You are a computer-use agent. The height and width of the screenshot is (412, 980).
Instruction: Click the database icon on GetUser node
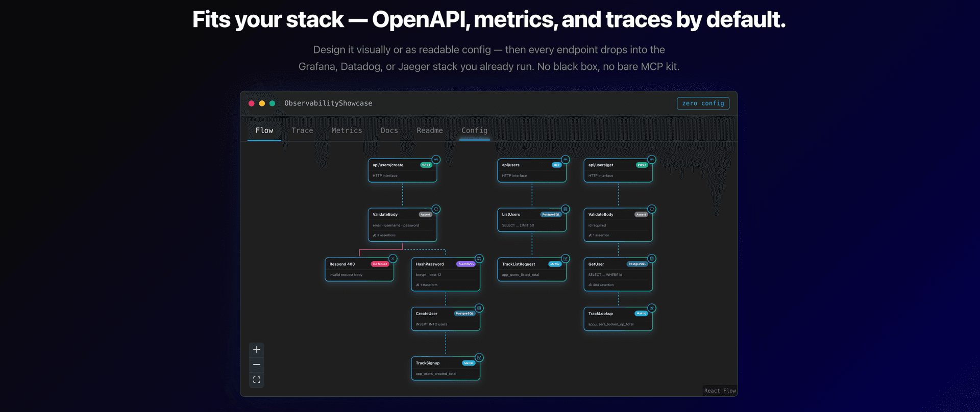pyautogui.click(x=652, y=259)
